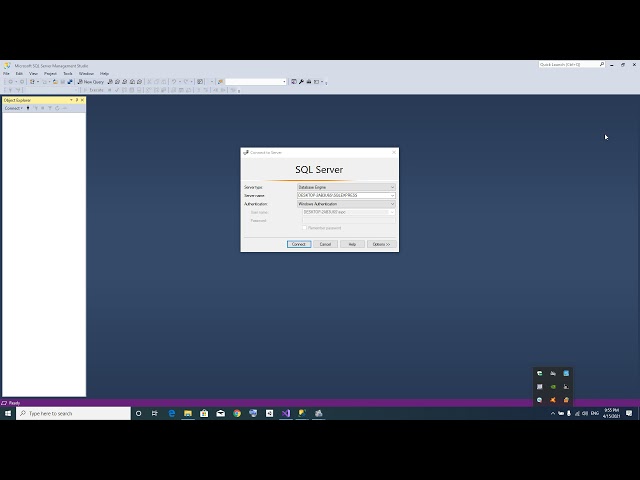This screenshot has height=480, width=640.
Task: Open the Tools menu
Action: [x=68, y=73]
